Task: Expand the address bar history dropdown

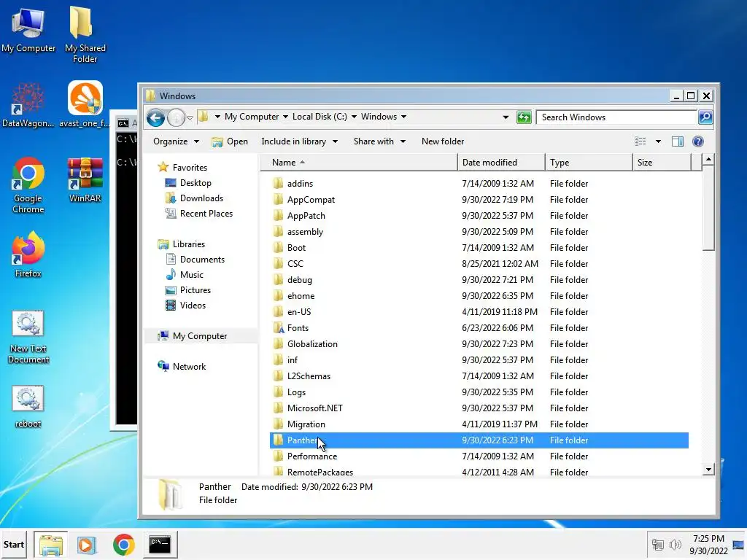Action: [506, 117]
